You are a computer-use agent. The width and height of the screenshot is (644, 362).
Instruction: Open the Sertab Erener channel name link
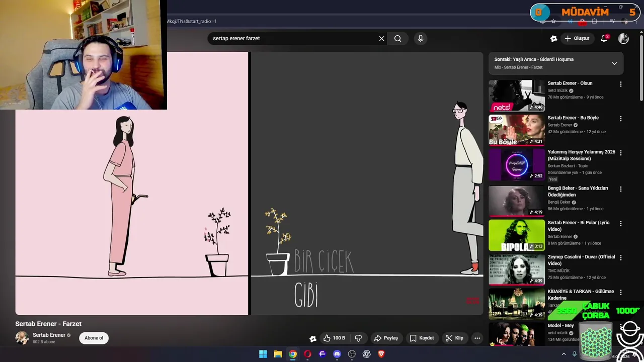point(49,335)
